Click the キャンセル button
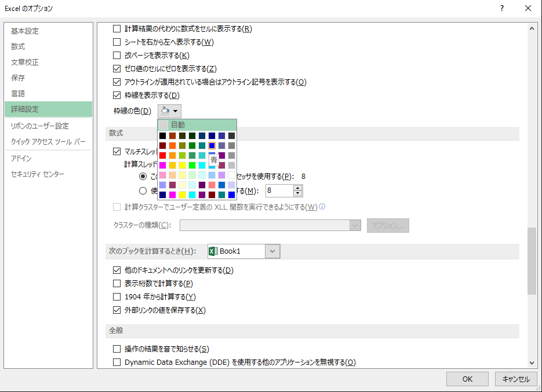Image resolution: width=542 pixels, height=392 pixels. coord(515,379)
